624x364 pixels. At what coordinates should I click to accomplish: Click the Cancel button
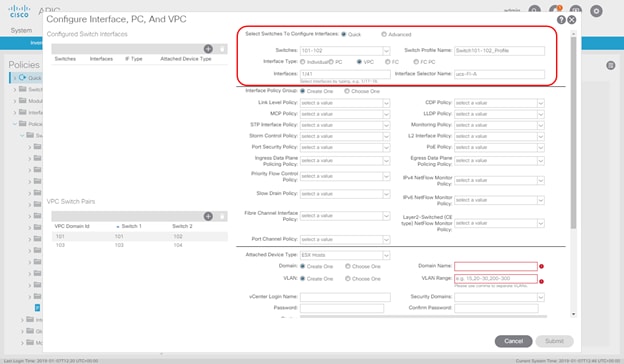[x=513, y=341]
